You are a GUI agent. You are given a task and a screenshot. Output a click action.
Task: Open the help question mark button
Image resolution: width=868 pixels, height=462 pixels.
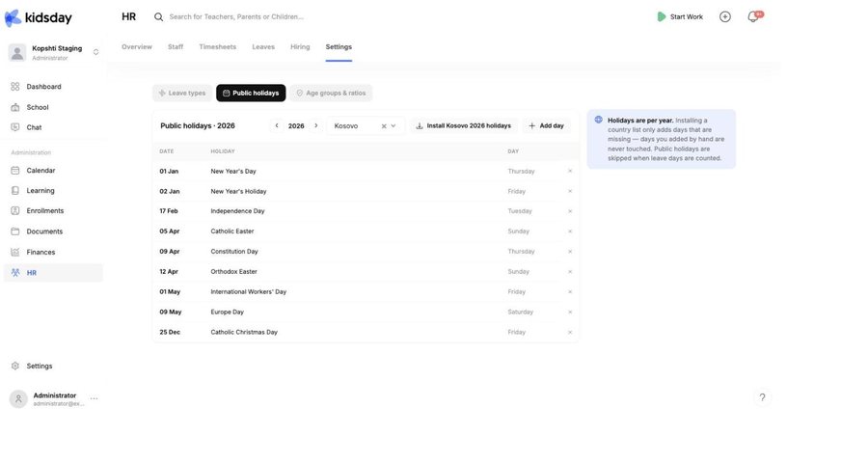click(762, 397)
